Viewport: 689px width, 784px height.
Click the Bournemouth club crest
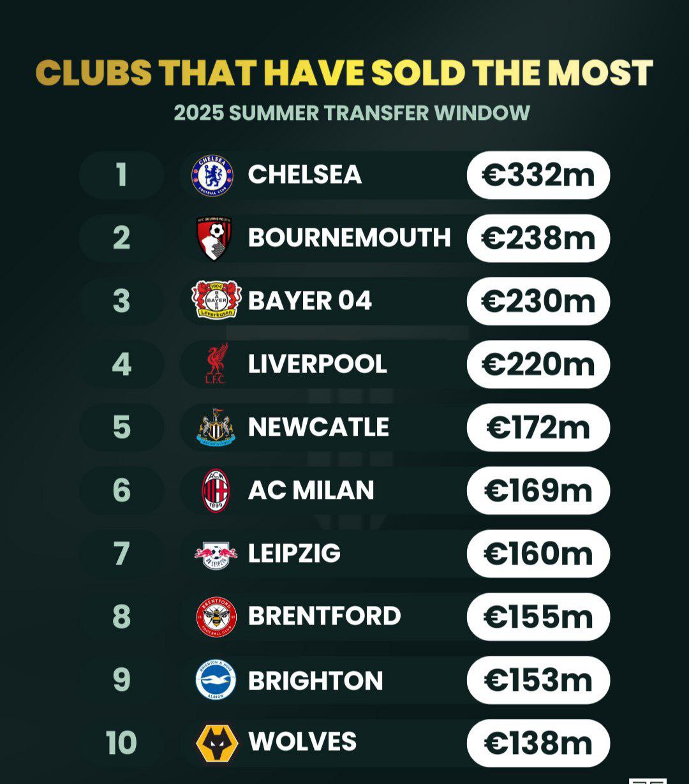[x=214, y=238]
